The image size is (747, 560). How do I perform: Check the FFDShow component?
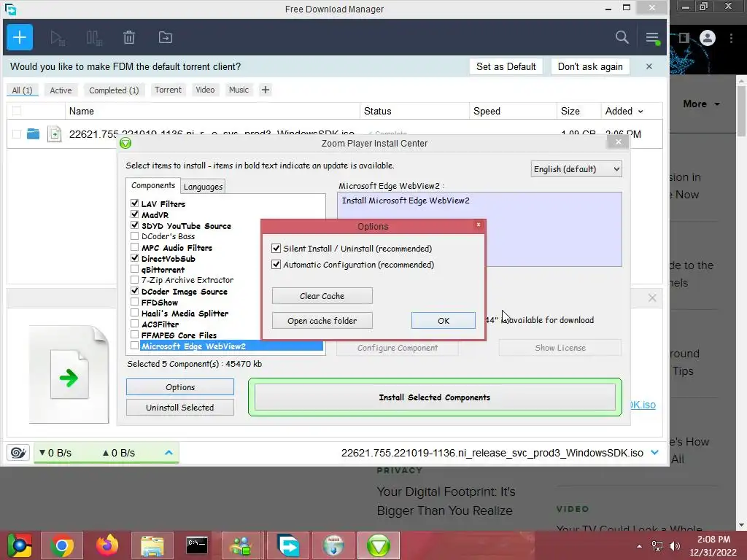coord(135,302)
